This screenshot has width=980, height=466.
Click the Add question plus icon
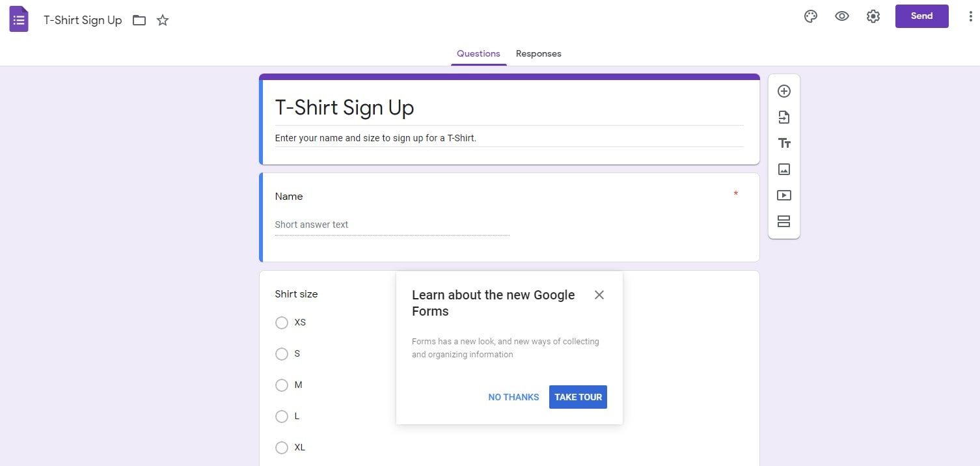784,91
